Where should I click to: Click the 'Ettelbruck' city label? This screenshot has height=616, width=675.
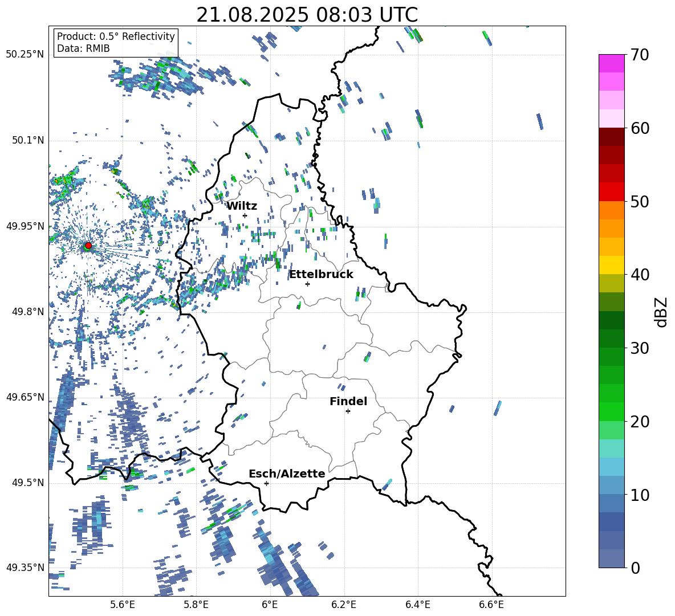321,275
